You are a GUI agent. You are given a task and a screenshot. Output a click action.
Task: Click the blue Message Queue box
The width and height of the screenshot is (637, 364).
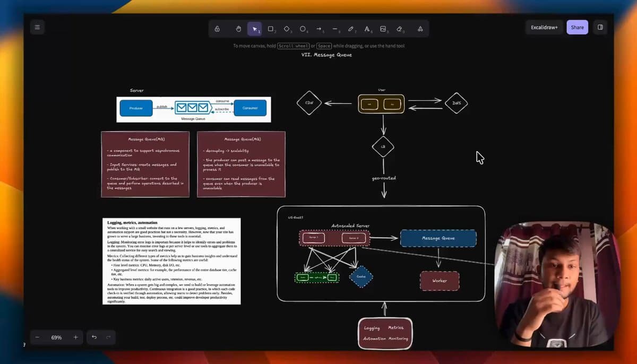click(438, 238)
